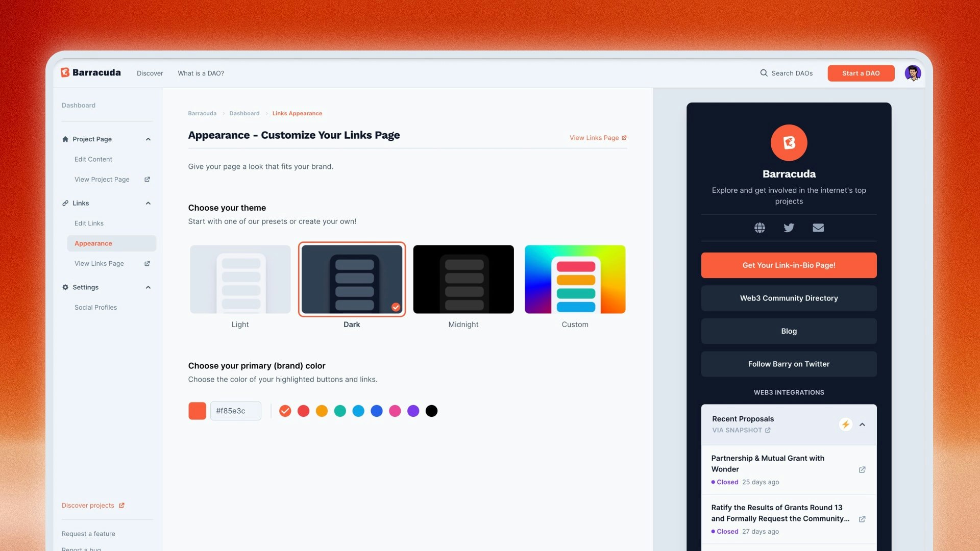
Task: Switch to the Social Profiles settings page
Action: (95, 307)
